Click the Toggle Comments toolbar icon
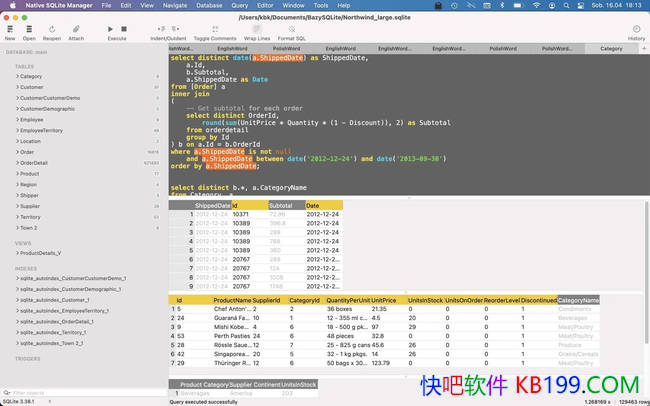This screenshot has width=650, height=406. click(214, 30)
